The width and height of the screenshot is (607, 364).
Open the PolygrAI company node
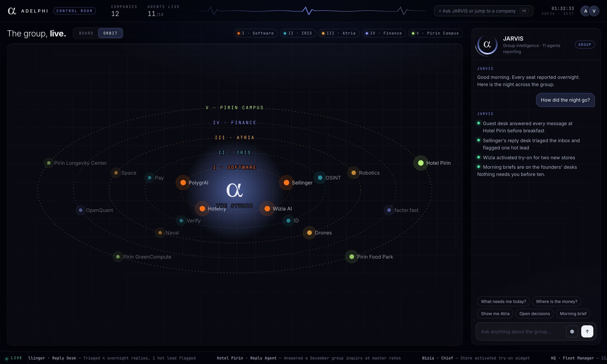pos(183,183)
